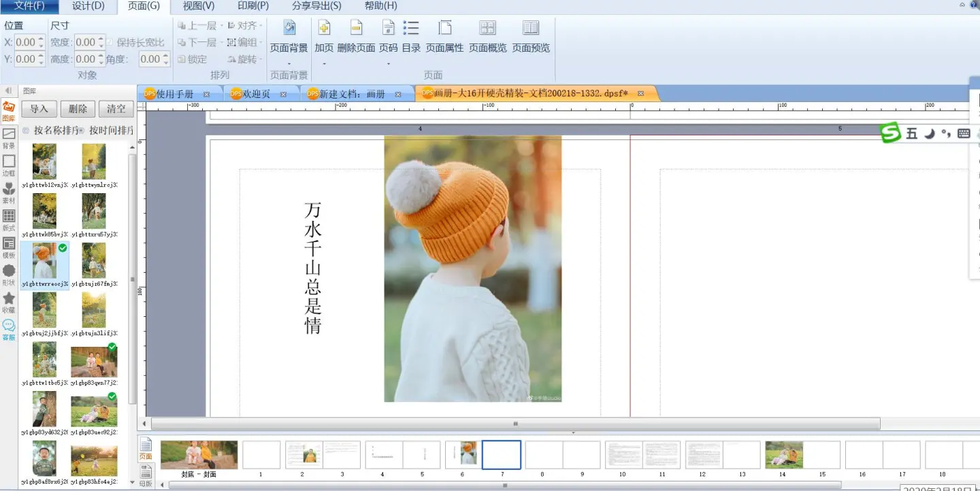
Task: Open the 版式 layout sidebar panel
Action: coord(9,220)
